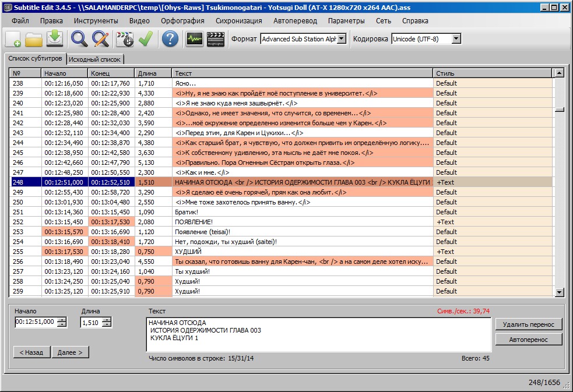Open visual sync clapperboard-clock icon
This screenshot has height=392, width=573.
[125, 39]
